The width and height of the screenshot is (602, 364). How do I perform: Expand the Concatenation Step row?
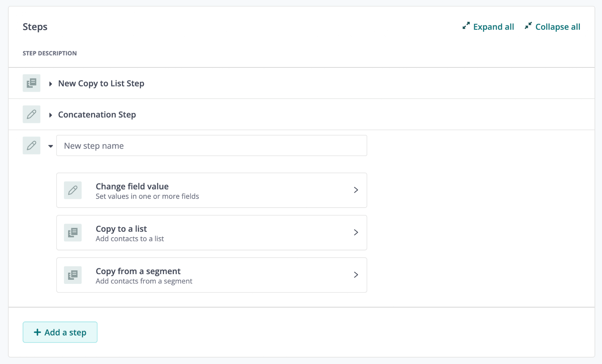50,115
